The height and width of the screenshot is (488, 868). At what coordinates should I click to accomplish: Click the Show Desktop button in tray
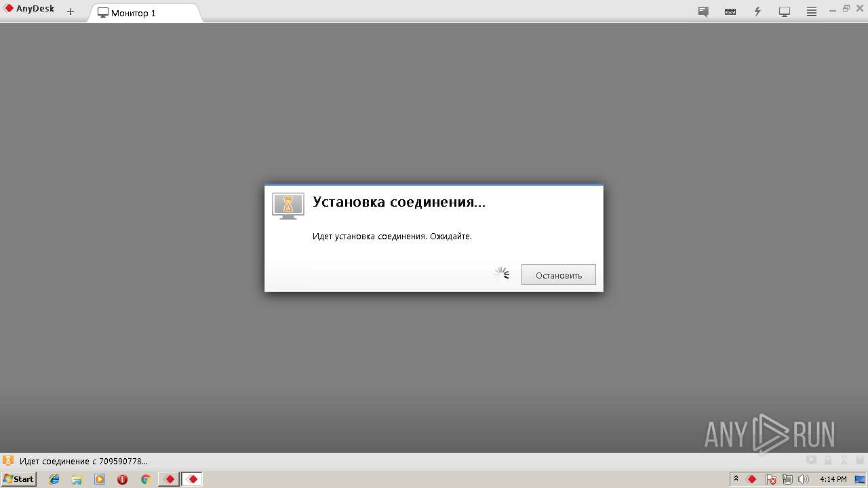860,479
